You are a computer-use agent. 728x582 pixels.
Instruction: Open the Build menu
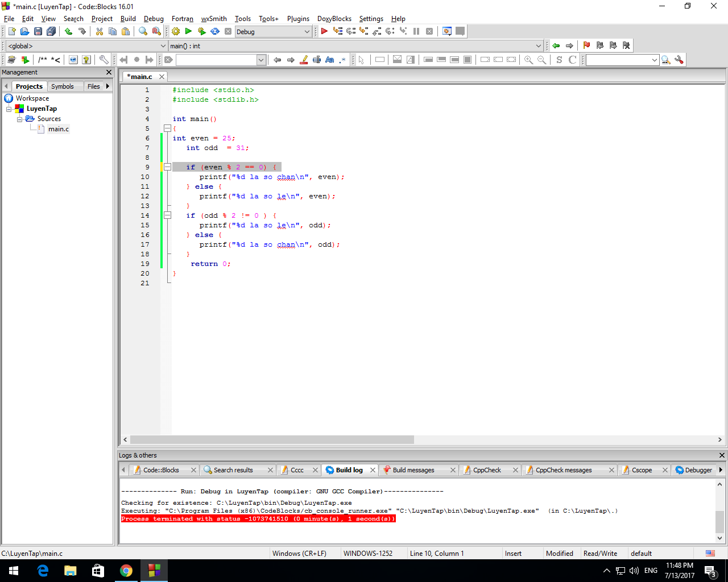pyautogui.click(x=128, y=18)
